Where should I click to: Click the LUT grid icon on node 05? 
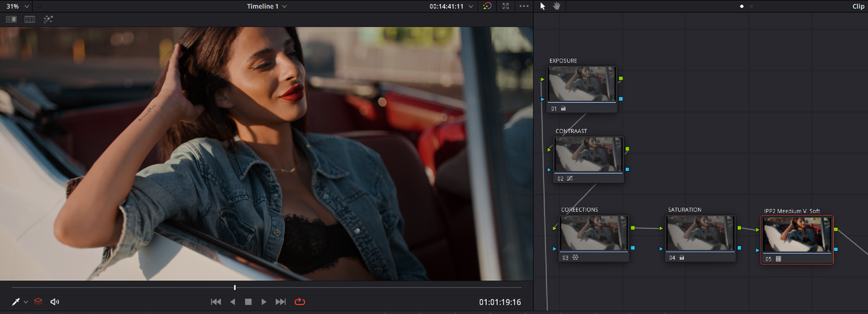click(x=778, y=258)
